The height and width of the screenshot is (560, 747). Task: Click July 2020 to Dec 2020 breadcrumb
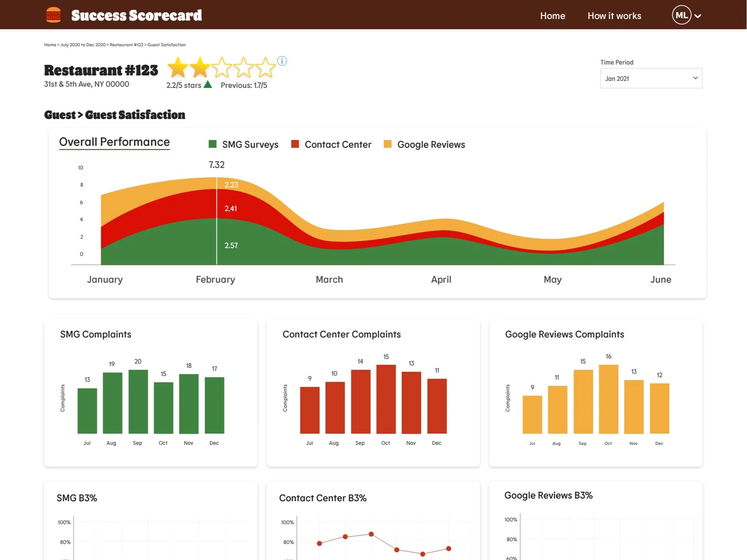[x=83, y=45]
